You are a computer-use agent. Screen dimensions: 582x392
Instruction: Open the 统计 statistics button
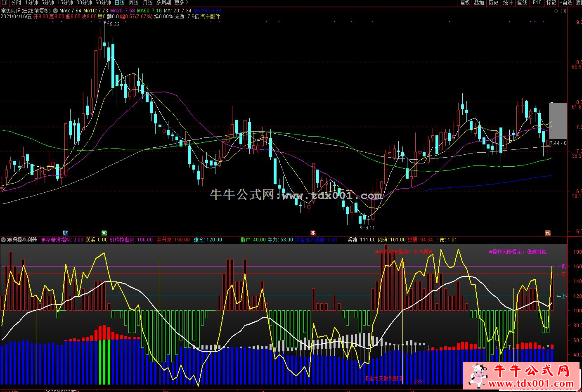tap(508, 2)
